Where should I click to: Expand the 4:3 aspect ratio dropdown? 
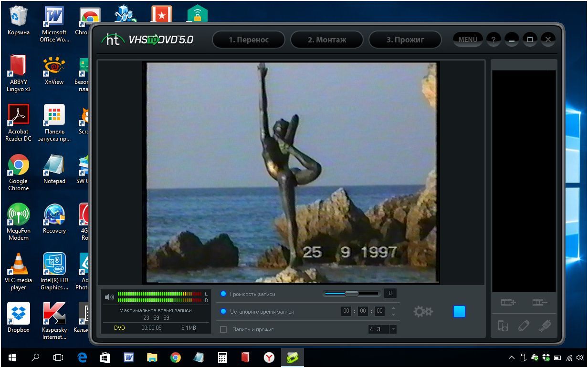pos(393,329)
